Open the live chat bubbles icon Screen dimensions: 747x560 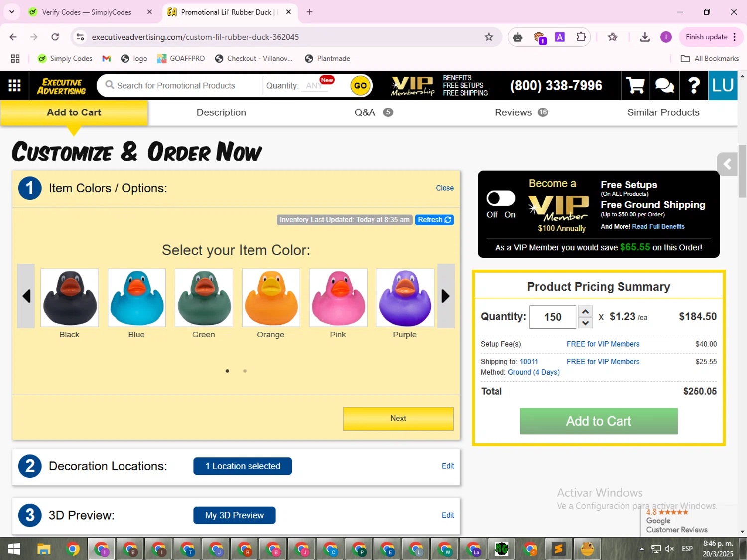click(664, 86)
